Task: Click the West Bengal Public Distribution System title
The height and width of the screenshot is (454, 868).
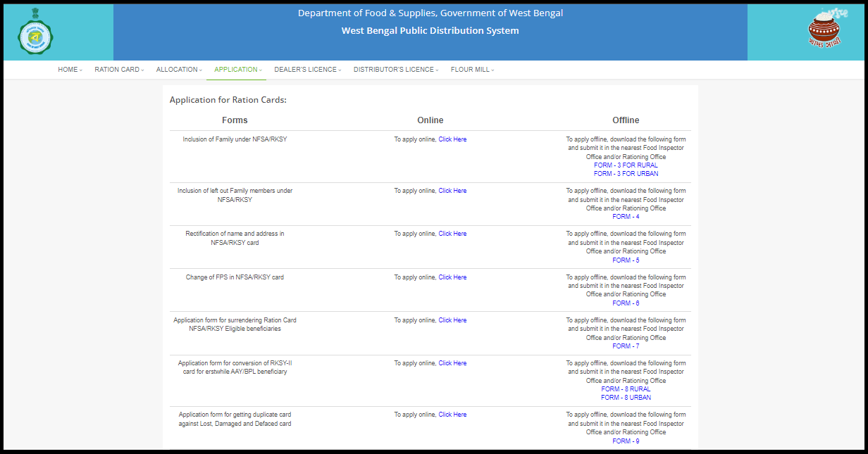Action: [430, 31]
